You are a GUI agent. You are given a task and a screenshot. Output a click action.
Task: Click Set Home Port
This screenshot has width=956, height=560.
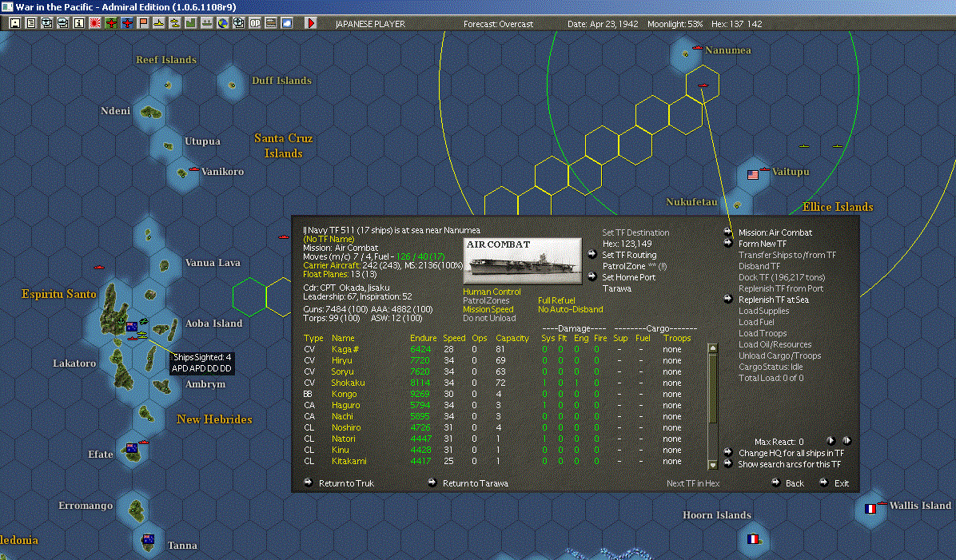tap(628, 277)
